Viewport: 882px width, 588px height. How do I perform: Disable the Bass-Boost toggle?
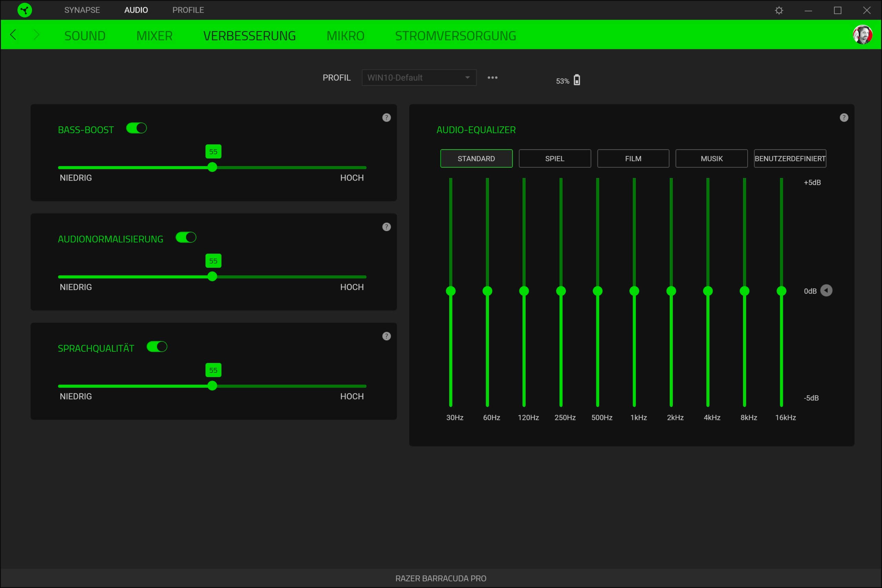pyautogui.click(x=136, y=128)
